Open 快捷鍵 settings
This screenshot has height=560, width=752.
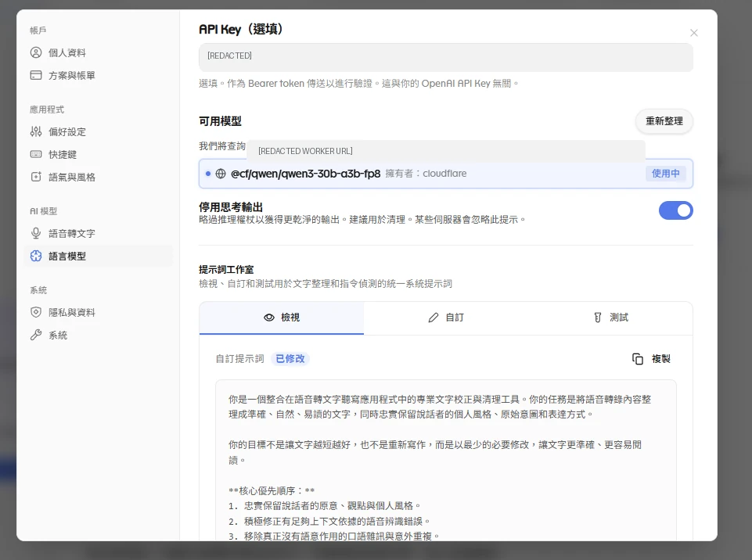coord(99,154)
